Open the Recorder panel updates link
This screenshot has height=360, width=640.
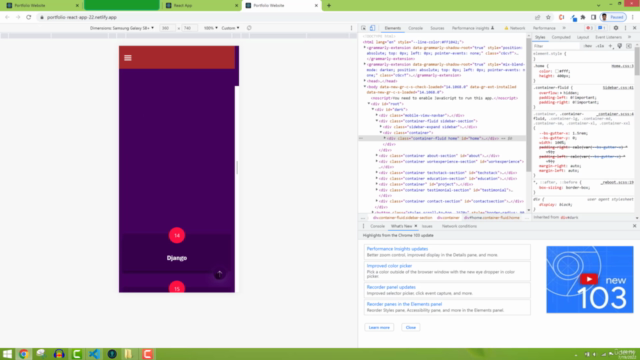point(391,287)
